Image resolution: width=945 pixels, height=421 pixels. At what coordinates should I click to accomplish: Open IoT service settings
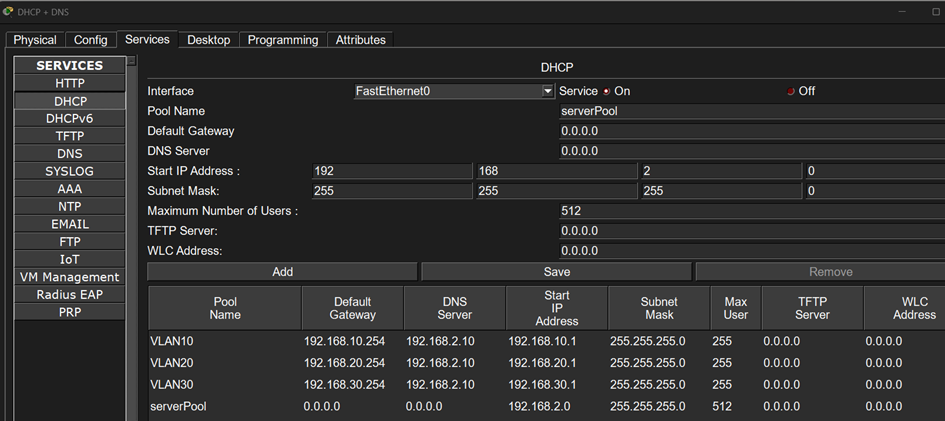coord(70,260)
